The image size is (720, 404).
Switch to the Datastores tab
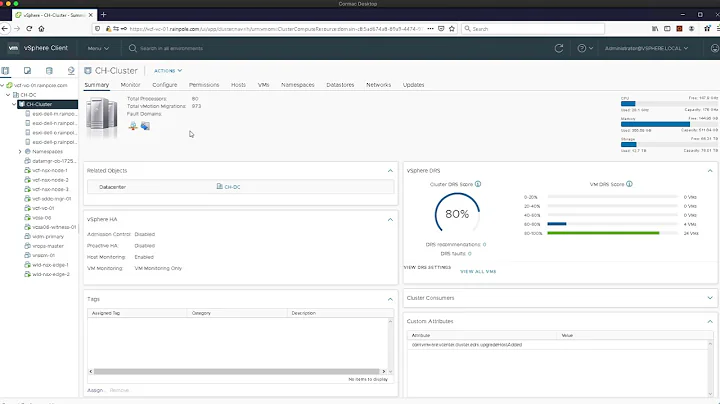[x=340, y=85]
